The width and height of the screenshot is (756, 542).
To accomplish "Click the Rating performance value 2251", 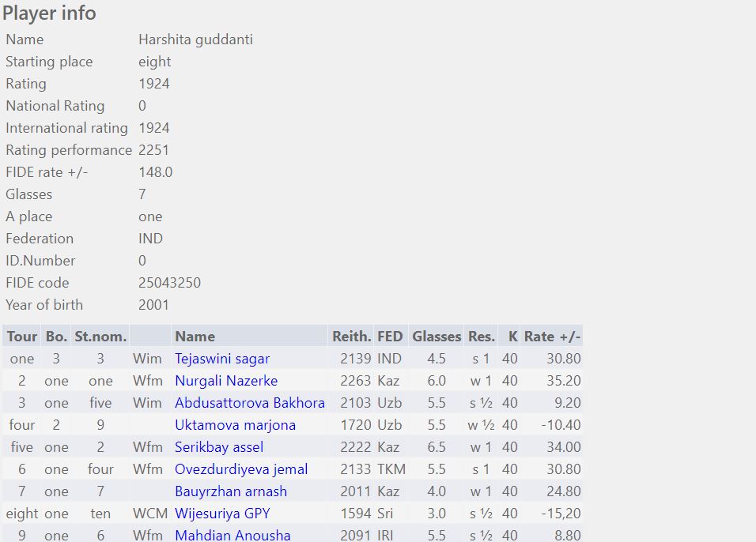I will pyautogui.click(x=153, y=150).
